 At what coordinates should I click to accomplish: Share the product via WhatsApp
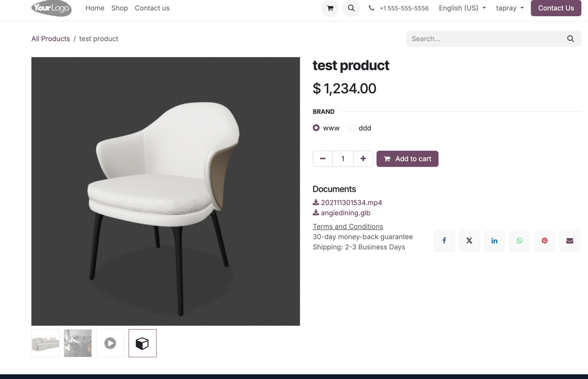[519, 241]
